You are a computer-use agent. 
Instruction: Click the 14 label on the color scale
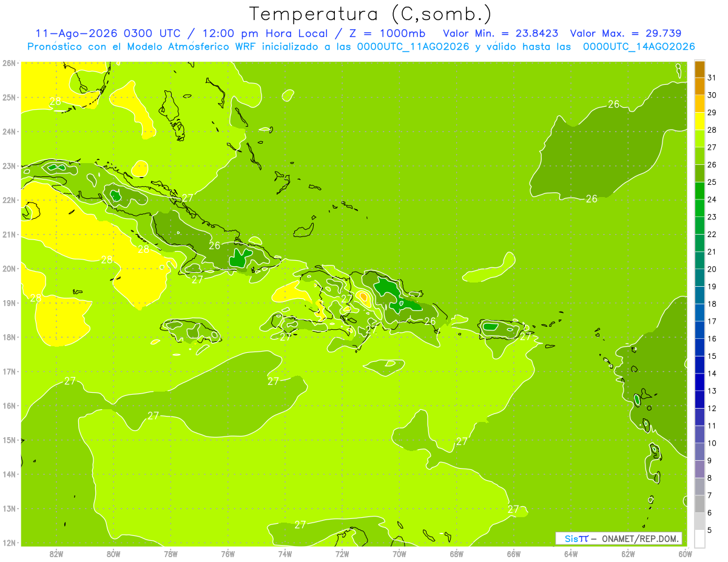[x=712, y=373]
